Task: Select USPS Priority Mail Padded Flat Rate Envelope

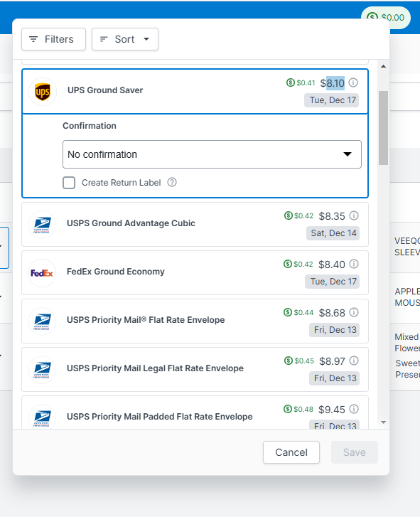Action: (x=195, y=412)
